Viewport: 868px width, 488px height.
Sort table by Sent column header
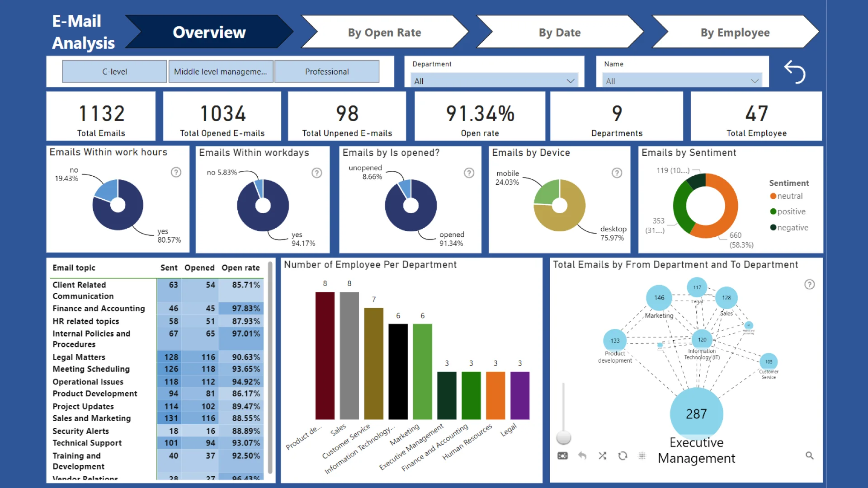point(169,267)
